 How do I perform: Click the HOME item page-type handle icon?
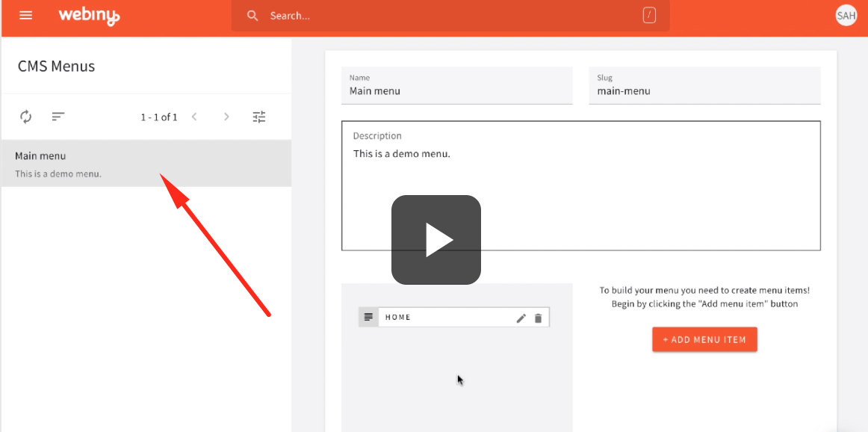pyautogui.click(x=369, y=318)
